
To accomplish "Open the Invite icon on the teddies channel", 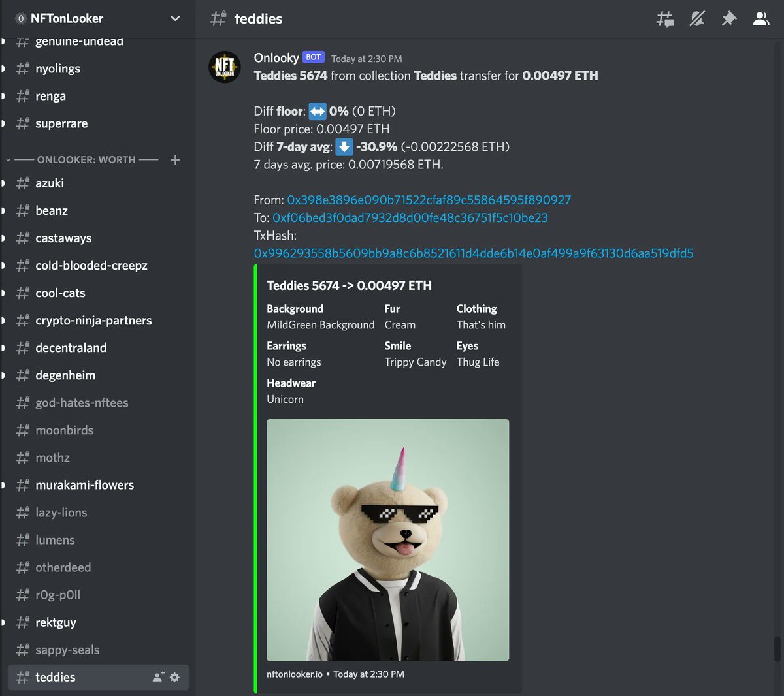I will [x=158, y=677].
